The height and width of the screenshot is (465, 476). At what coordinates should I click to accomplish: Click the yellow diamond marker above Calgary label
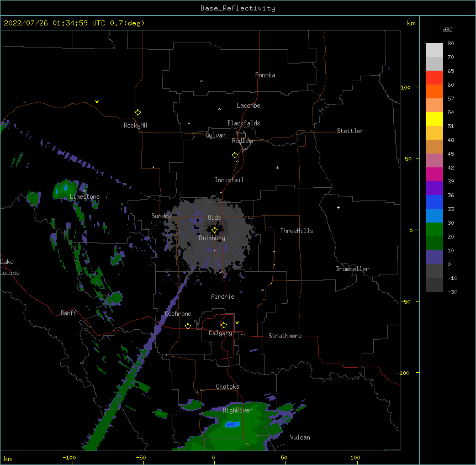tap(224, 325)
